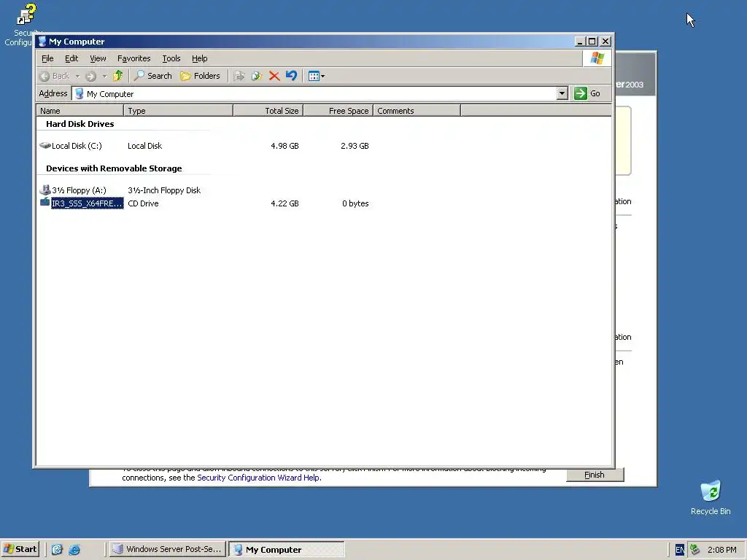Open the Back history dropdown arrow

point(77,76)
